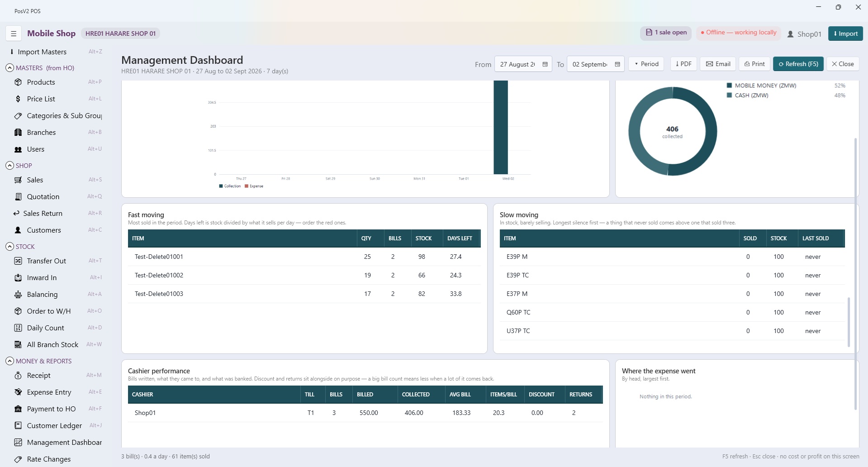Click the Order to W/H box icon

pos(18,311)
